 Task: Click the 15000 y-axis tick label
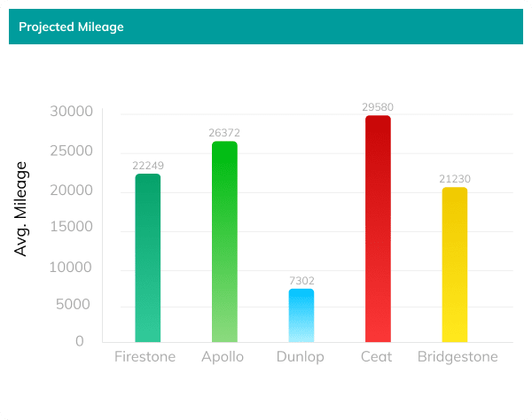(x=71, y=227)
